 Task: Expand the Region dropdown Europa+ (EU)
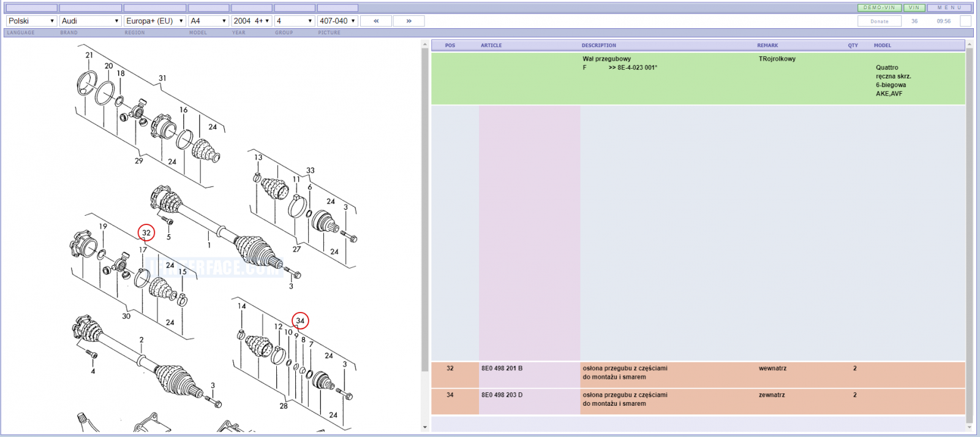[x=155, y=21]
